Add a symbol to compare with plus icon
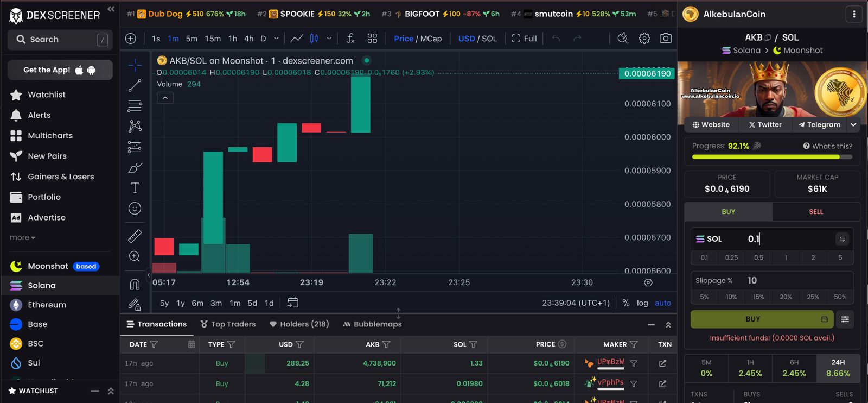 pos(131,39)
